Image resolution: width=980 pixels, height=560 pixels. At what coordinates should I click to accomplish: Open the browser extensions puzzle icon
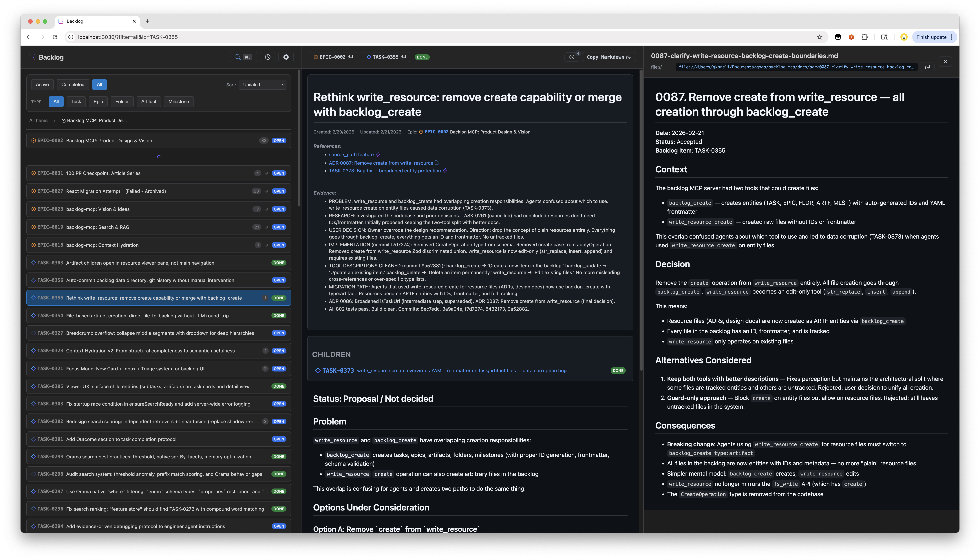coord(865,37)
